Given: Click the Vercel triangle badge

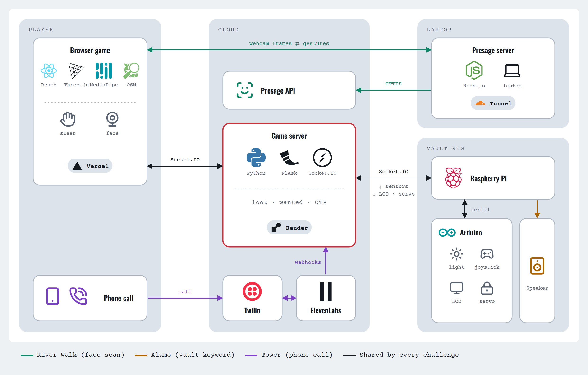Looking at the screenshot, I should coord(90,166).
